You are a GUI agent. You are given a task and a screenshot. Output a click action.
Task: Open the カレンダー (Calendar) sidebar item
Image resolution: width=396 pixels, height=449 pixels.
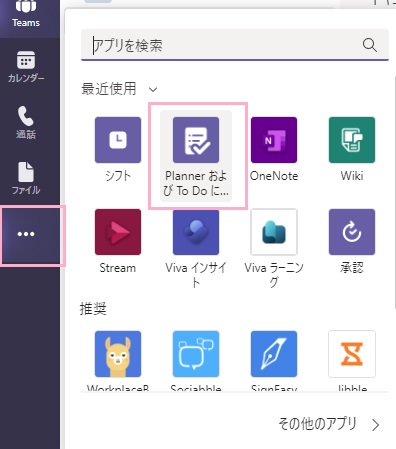click(26, 67)
